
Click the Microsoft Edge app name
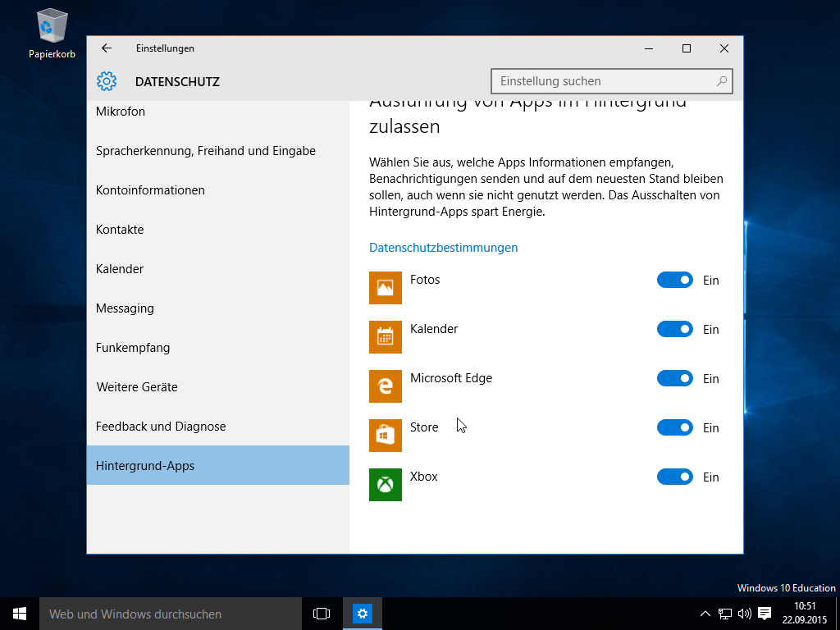pos(451,378)
